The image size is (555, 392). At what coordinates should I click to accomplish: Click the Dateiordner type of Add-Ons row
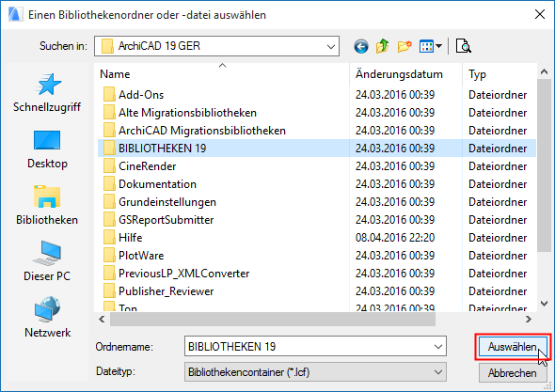click(x=498, y=94)
